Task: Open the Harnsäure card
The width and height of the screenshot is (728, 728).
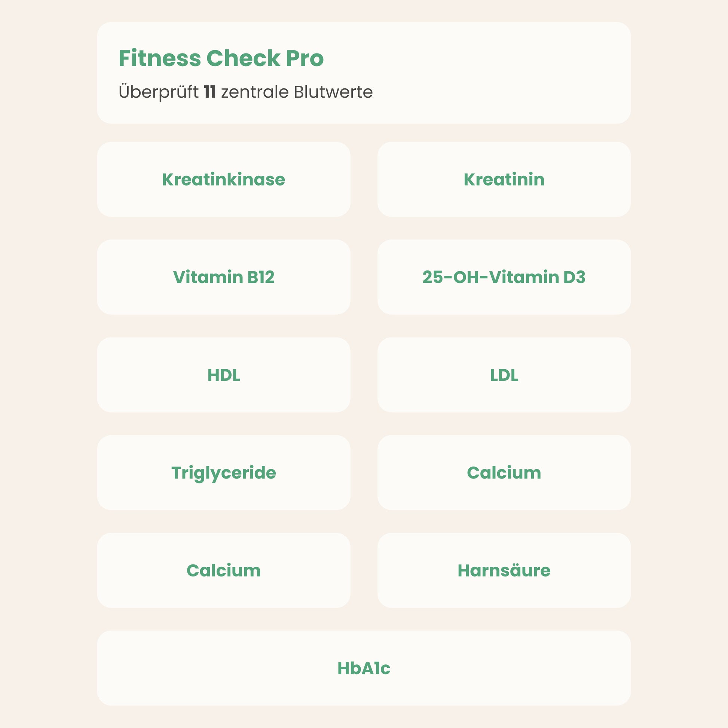Action: (504, 570)
